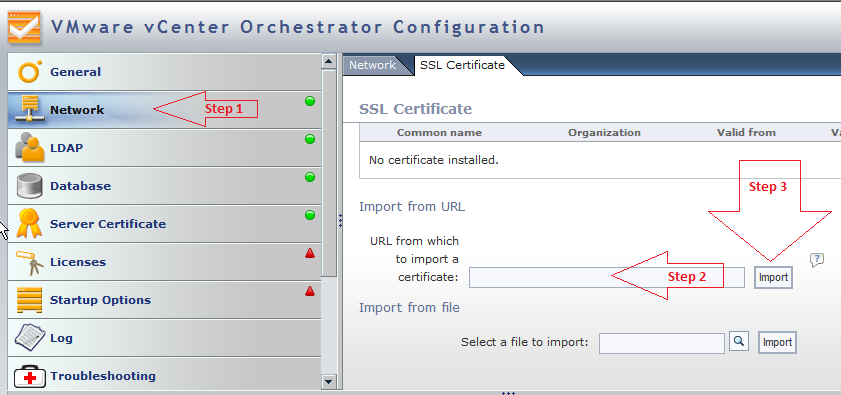Image resolution: width=841 pixels, height=395 pixels.
Task: Open the General section icon
Action: point(29,72)
